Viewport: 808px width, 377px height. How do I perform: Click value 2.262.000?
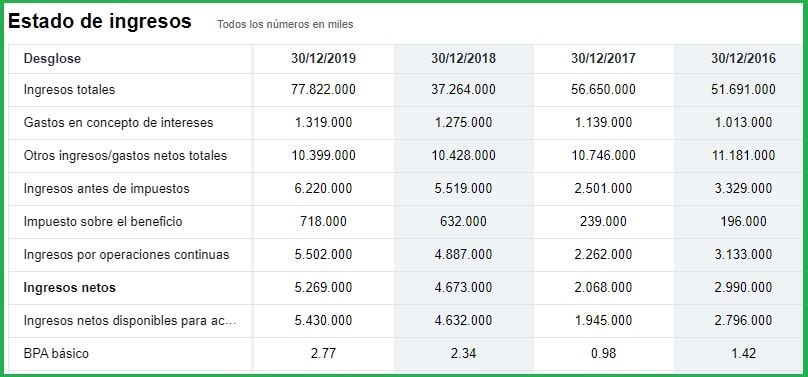point(603,254)
